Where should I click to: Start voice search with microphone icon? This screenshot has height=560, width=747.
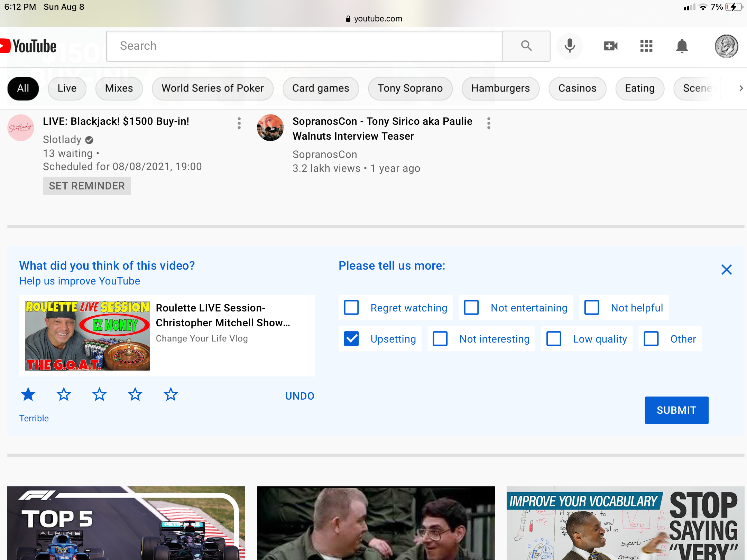(570, 46)
